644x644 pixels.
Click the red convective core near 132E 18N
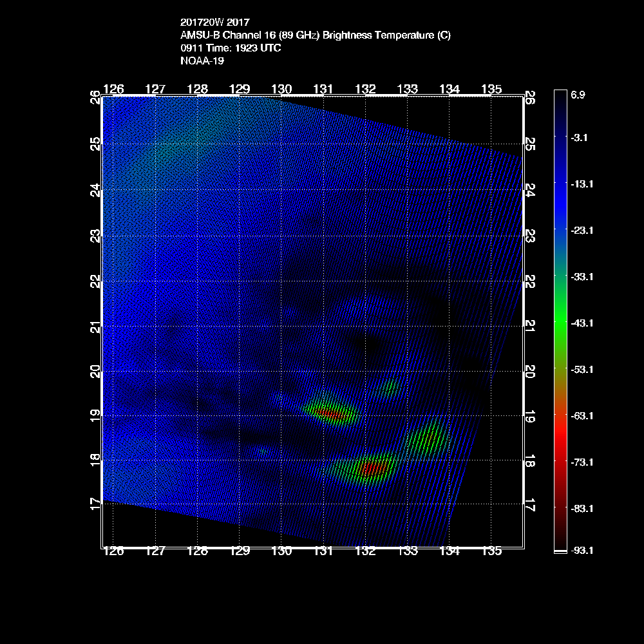pos(372,468)
